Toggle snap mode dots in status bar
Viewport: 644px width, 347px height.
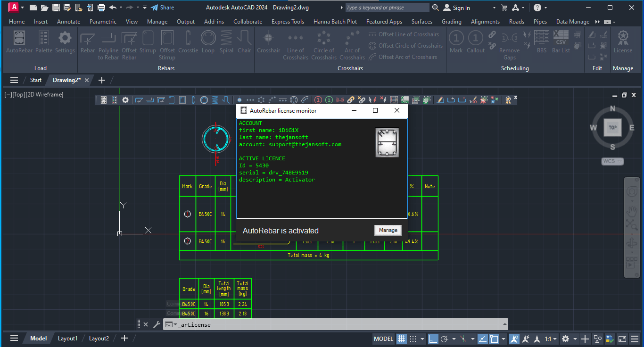point(413,339)
